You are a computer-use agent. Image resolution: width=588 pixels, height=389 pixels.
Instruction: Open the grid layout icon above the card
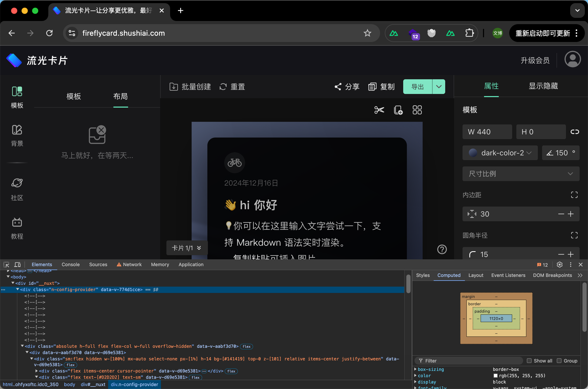[x=417, y=110]
